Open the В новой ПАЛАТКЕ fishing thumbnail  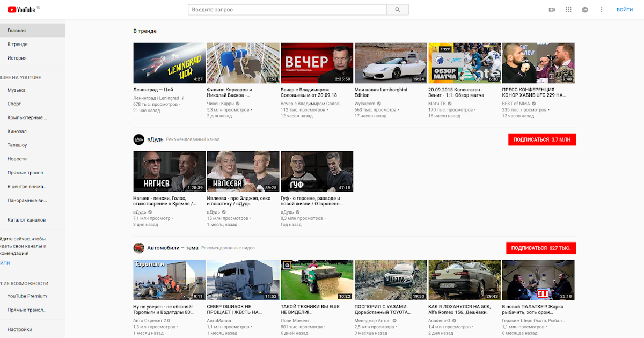click(x=538, y=280)
